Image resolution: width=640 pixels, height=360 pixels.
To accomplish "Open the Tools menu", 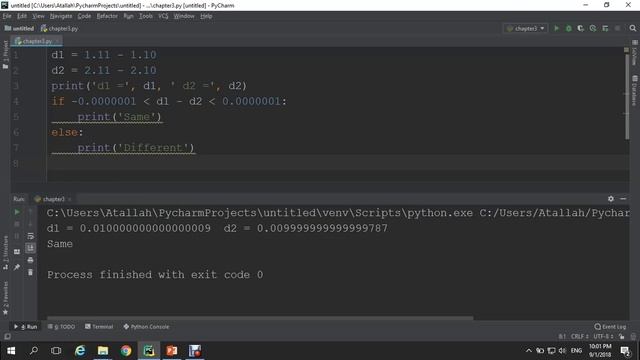I will [145, 16].
